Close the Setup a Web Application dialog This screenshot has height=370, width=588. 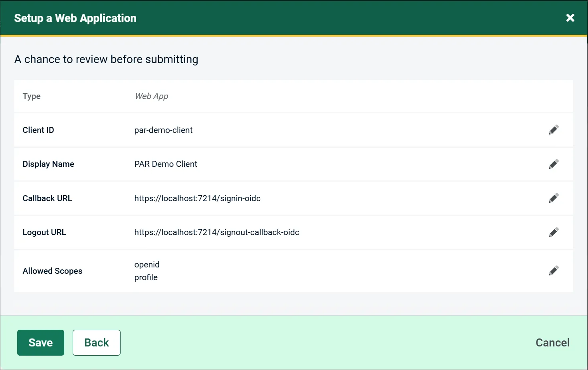(x=570, y=18)
